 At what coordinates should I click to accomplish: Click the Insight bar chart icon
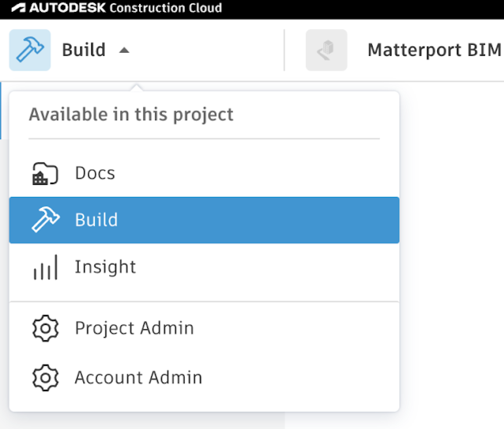click(x=46, y=267)
